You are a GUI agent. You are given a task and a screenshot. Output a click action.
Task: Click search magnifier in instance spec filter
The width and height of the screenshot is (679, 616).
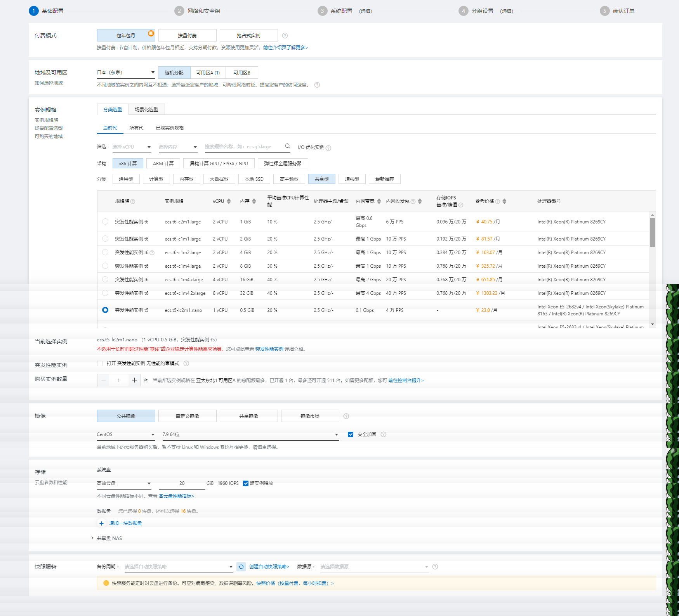coord(288,146)
